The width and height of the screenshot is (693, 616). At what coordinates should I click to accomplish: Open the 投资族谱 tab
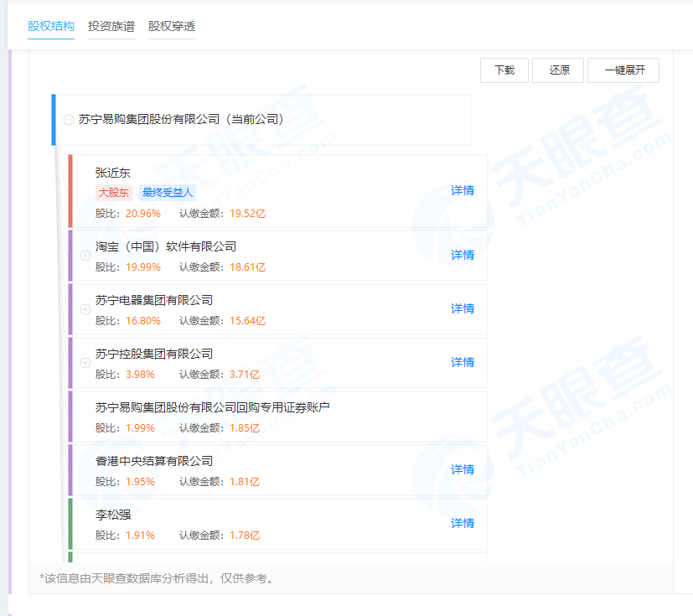pyautogui.click(x=111, y=26)
